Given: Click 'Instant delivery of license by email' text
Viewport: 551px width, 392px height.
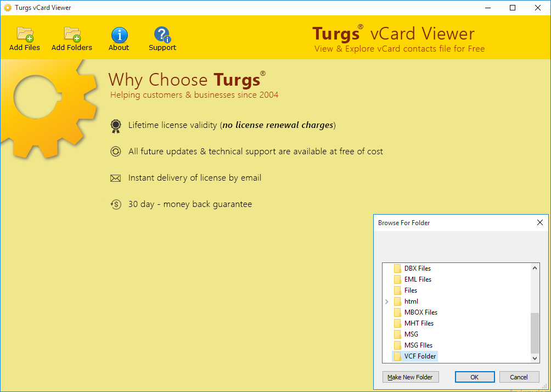Looking at the screenshot, I should point(195,178).
